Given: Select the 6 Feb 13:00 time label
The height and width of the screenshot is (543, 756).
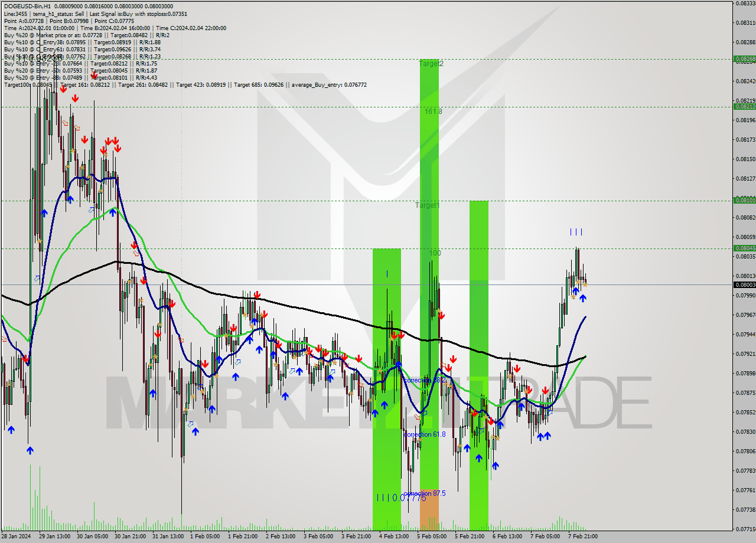Looking at the screenshot, I should point(507,537).
